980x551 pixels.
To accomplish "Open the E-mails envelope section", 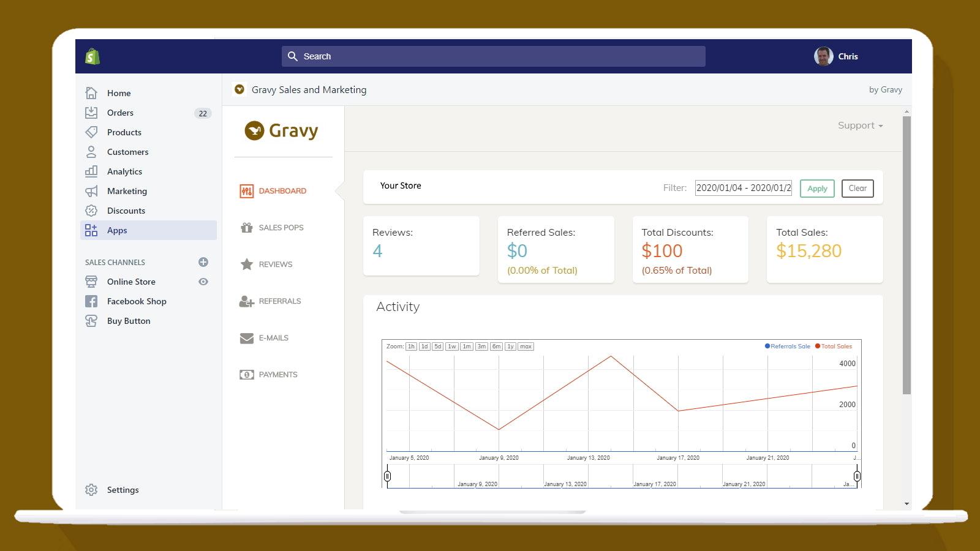I will pos(246,337).
